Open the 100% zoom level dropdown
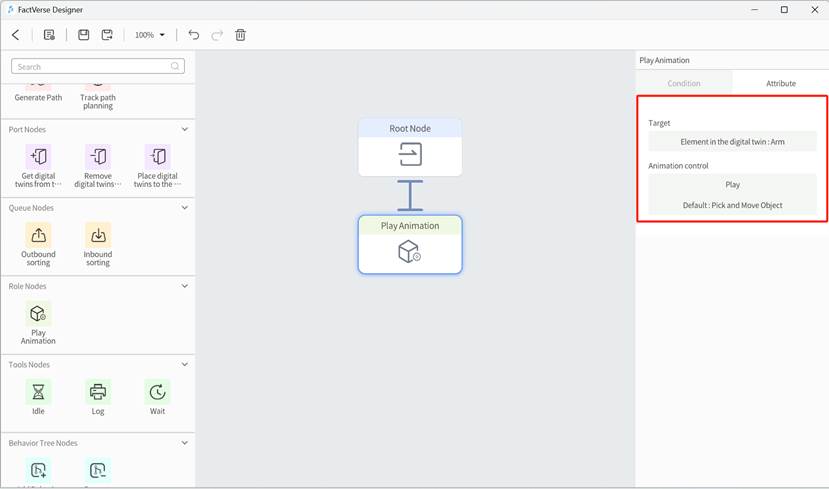The image size is (829, 489). click(x=150, y=35)
